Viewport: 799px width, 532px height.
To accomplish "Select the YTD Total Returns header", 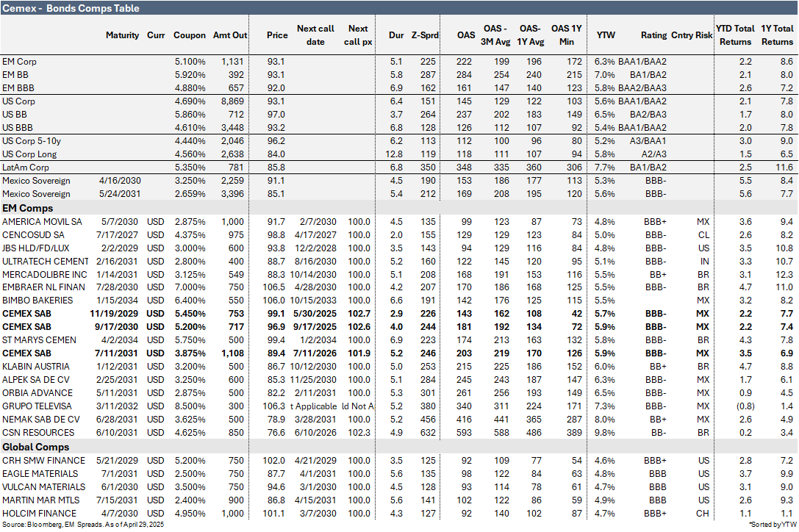I will pyautogui.click(x=735, y=35).
